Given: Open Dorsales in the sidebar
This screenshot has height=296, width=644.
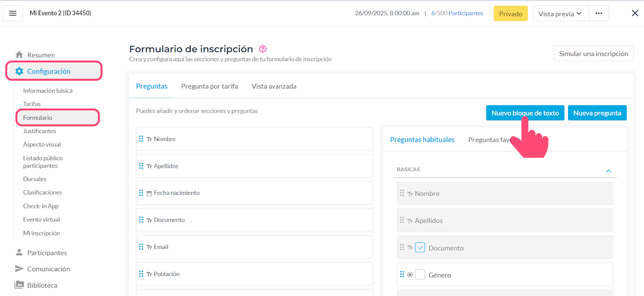Looking at the screenshot, I should [35, 179].
